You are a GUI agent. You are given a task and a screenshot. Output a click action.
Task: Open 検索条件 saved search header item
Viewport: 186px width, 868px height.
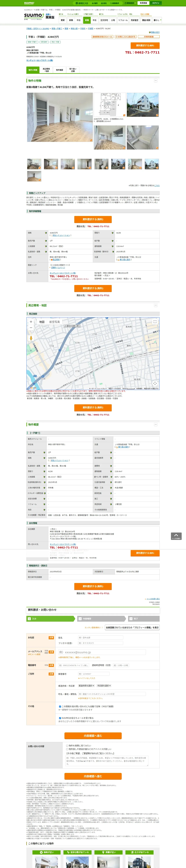point(114,3)
